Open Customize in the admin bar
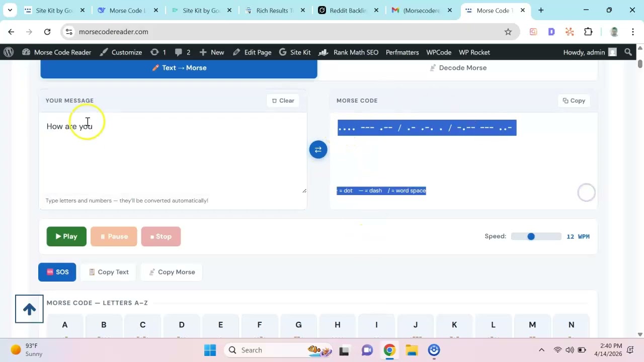This screenshot has height=362, width=644. click(x=121, y=52)
